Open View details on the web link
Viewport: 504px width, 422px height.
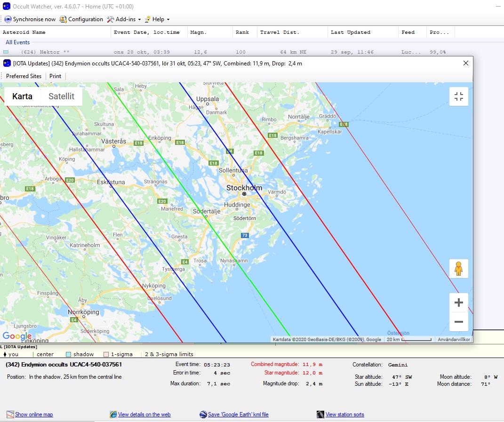point(144,414)
